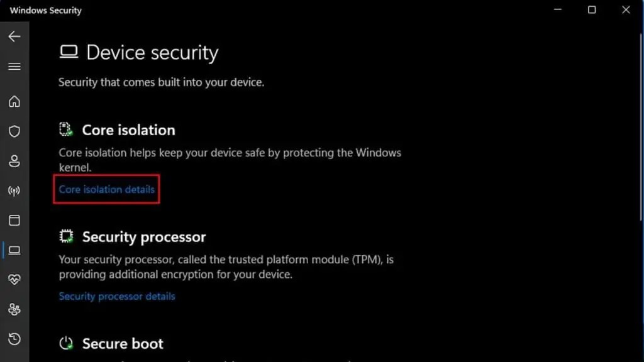Open App & browser control icon
The height and width of the screenshot is (362, 644).
tap(14, 221)
